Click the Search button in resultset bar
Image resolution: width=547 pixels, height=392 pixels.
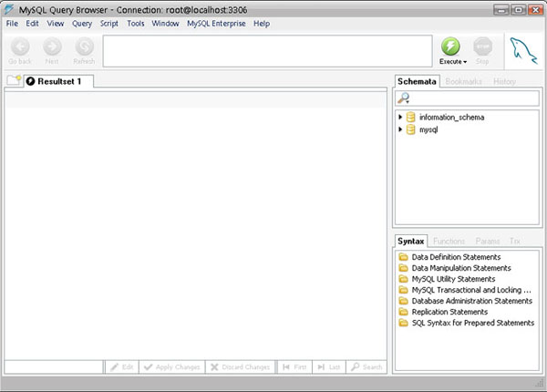point(366,366)
